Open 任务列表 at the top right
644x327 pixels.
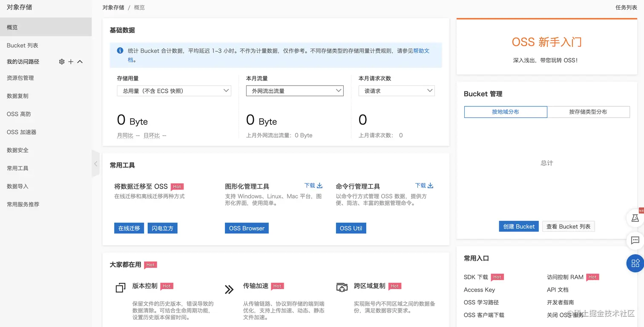point(626,7)
